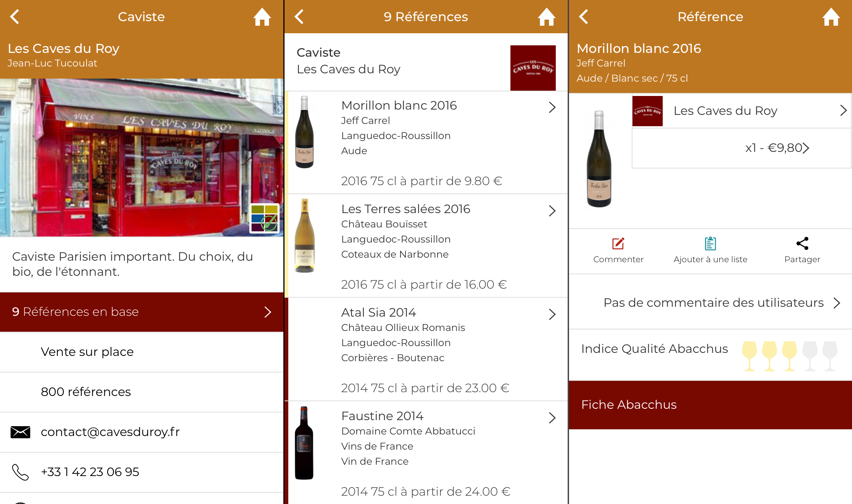This screenshot has width=852, height=504.
Task: Tap the large Morillon blanc bottle on Référence screen
Action: [599, 159]
